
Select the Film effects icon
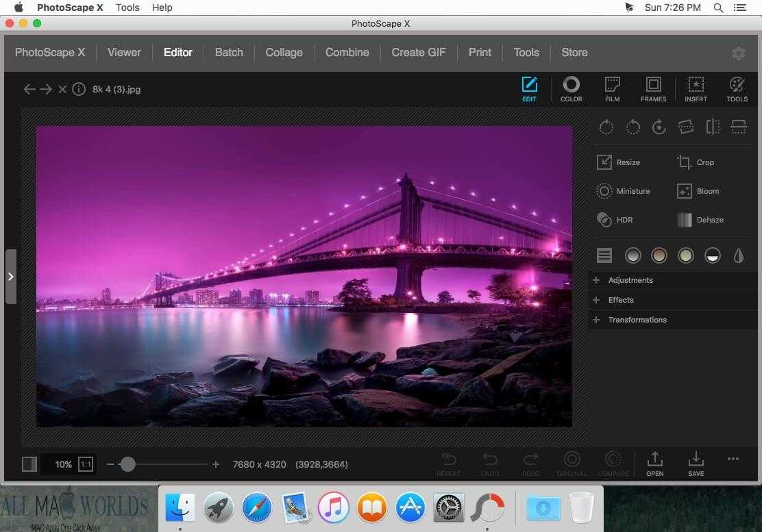coord(612,89)
